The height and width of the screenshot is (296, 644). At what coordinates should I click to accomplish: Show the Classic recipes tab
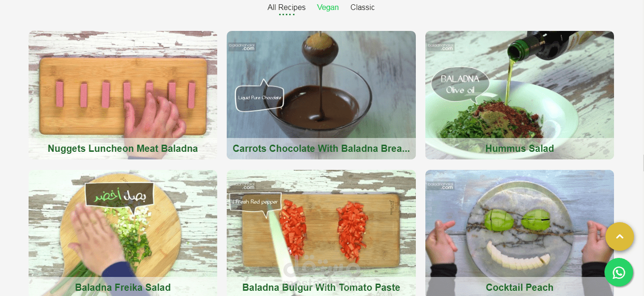pos(362,7)
